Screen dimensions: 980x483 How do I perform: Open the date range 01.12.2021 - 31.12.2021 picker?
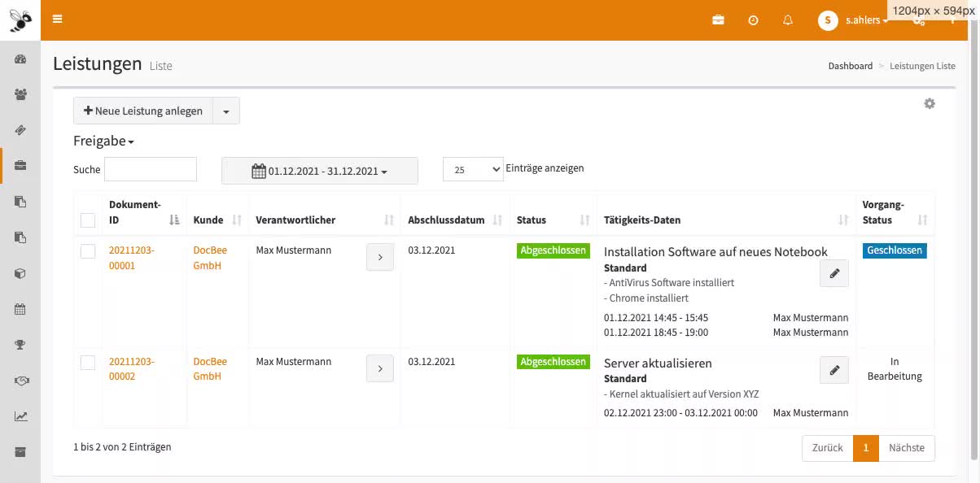point(319,171)
